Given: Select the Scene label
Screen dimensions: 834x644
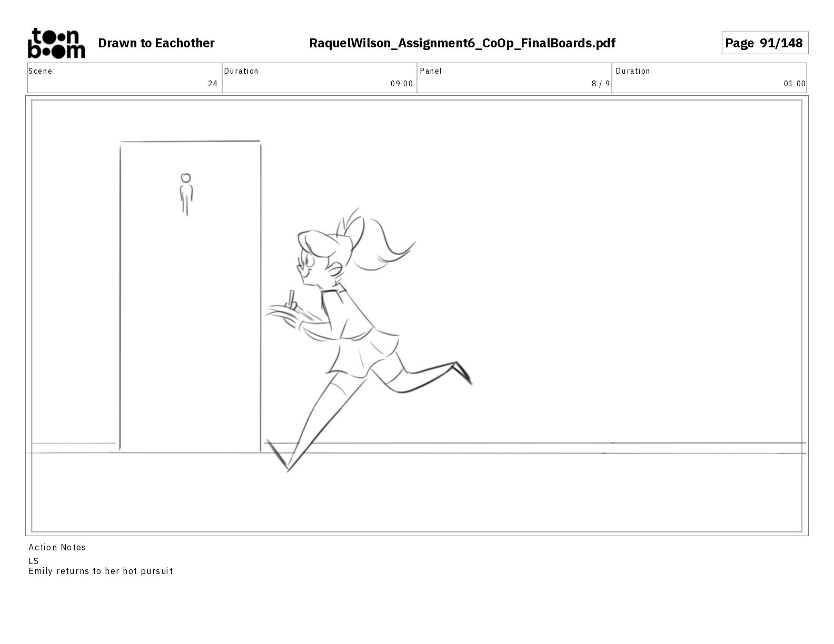Looking at the screenshot, I should click(40, 71).
